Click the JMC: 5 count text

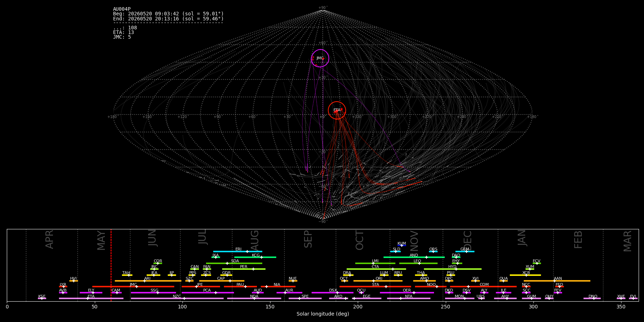click(x=122, y=37)
